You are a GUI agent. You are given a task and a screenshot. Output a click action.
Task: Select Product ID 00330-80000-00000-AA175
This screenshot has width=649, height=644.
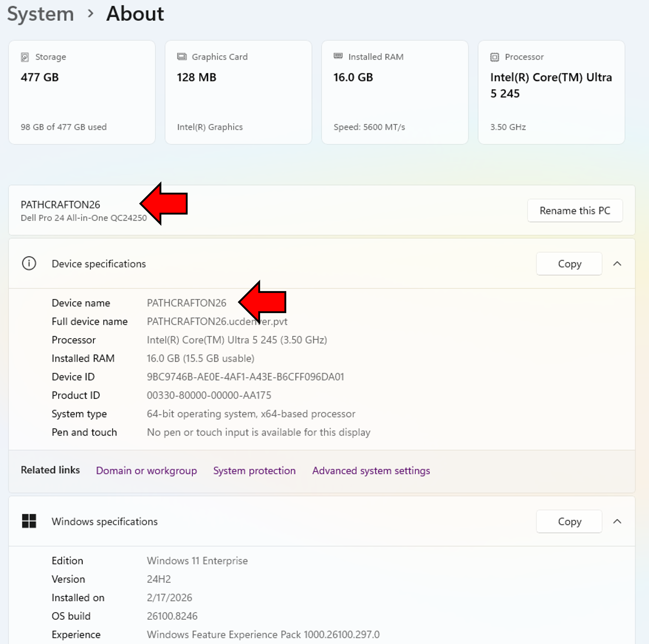pyautogui.click(x=209, y=396)
